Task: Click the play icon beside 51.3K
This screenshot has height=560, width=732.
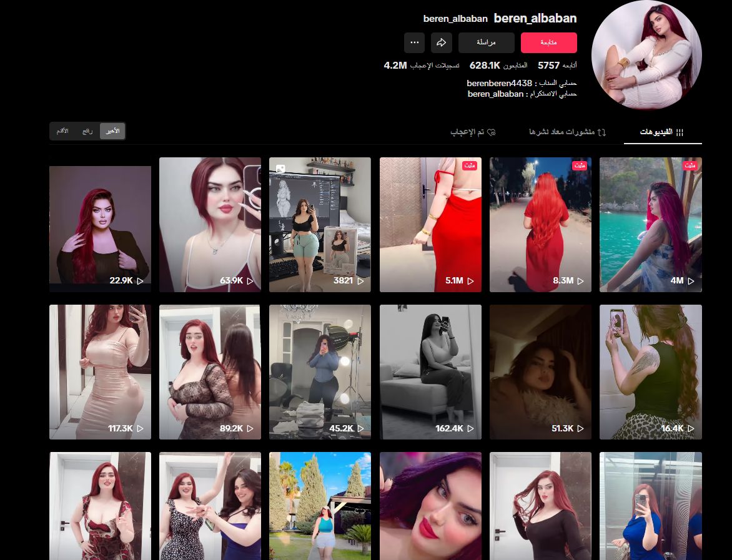Action: pos(580,428)
